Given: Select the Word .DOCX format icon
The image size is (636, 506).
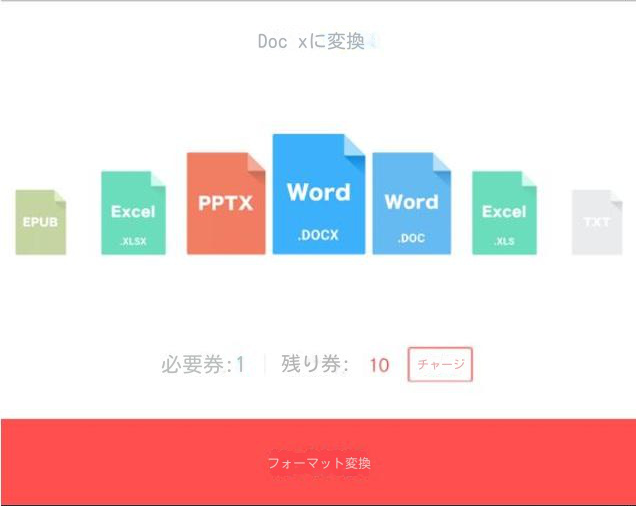Looking at the screenshot, I should pos(319,194).
